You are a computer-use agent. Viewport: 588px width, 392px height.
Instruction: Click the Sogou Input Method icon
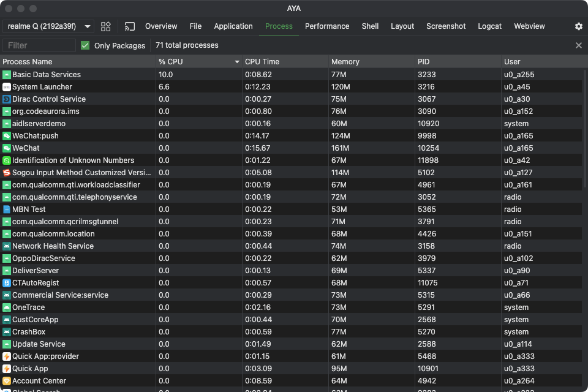click(6, 173)
